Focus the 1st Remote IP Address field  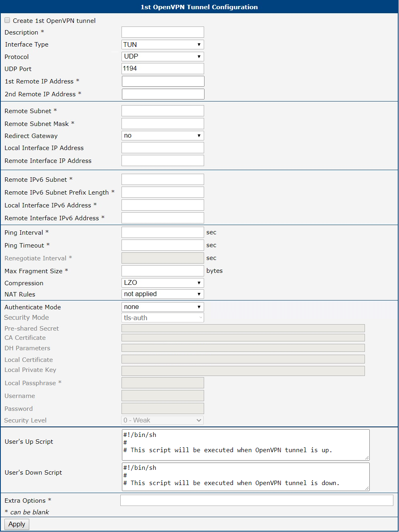click(163, 81)
